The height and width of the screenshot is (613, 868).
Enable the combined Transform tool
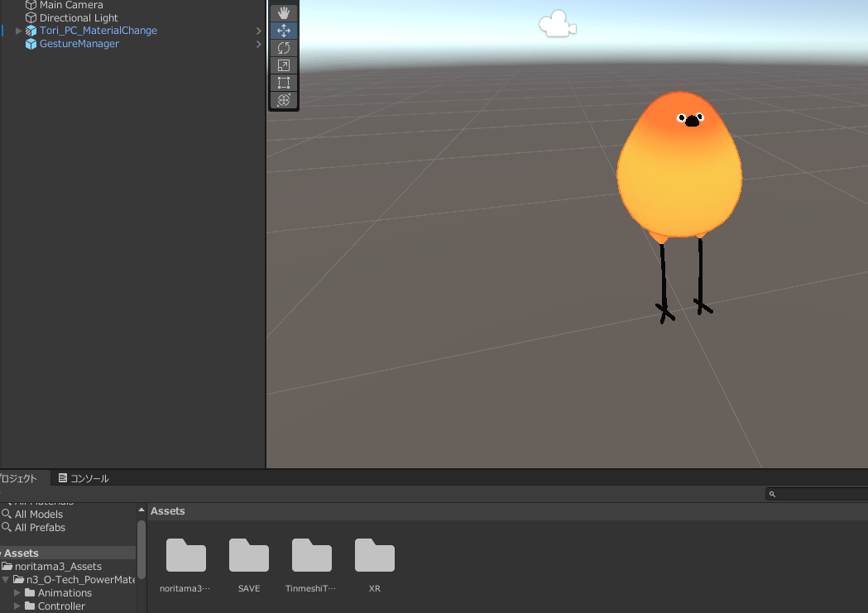pyautogui.click(x=284, y=100)
